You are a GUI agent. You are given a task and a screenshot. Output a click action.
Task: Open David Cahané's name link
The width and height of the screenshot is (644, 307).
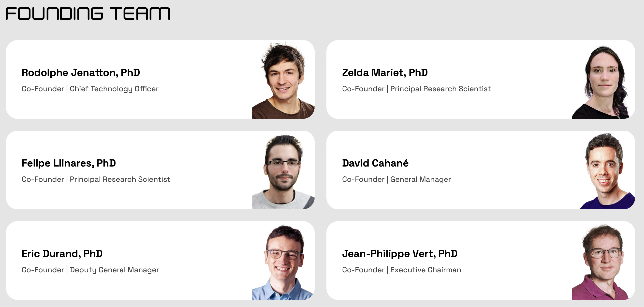click(375, 163)
